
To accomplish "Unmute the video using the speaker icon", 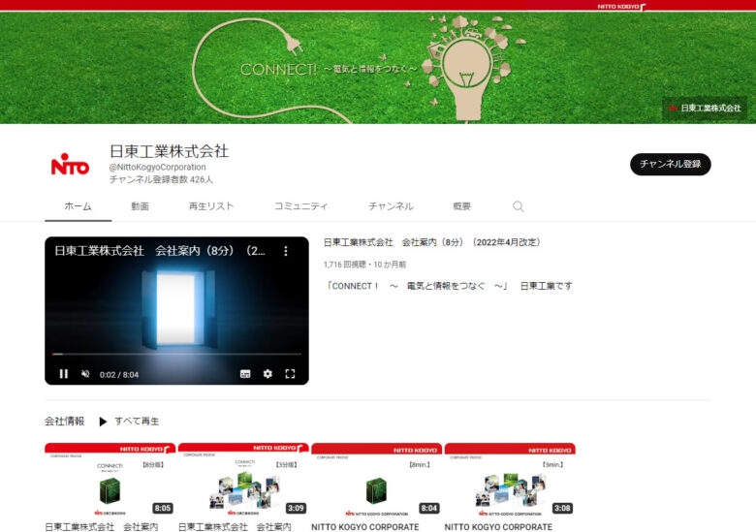I will 85,374.
